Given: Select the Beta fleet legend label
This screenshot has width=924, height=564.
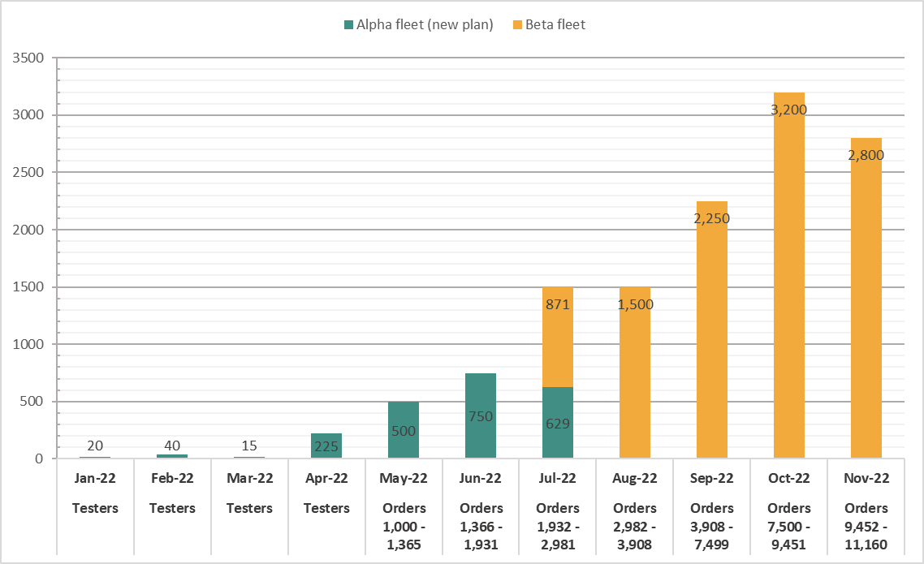Looking at the screenshot, I should 555,24.
